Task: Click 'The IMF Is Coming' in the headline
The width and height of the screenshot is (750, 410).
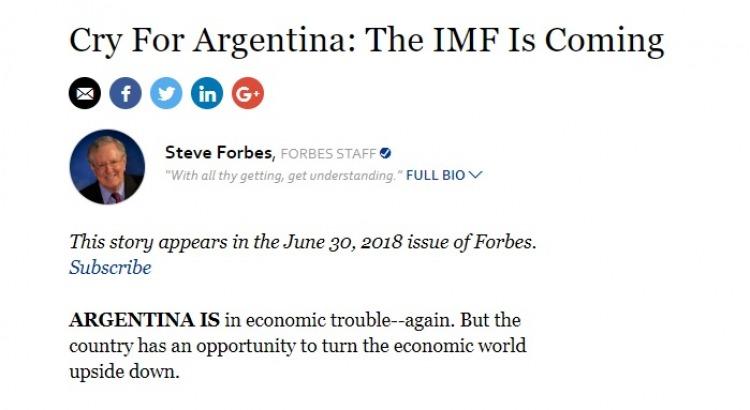Action: 515,40
